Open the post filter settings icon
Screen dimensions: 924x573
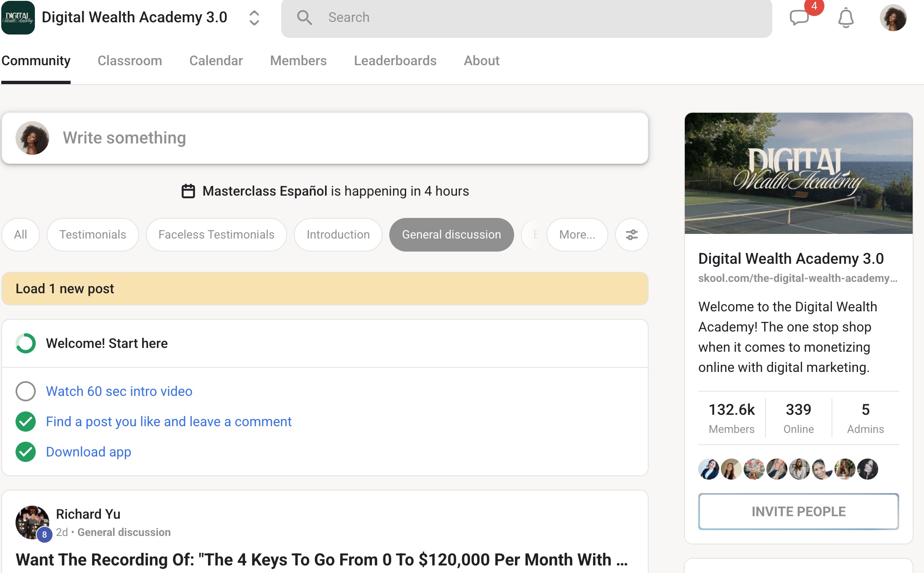(x=631, y=235)
